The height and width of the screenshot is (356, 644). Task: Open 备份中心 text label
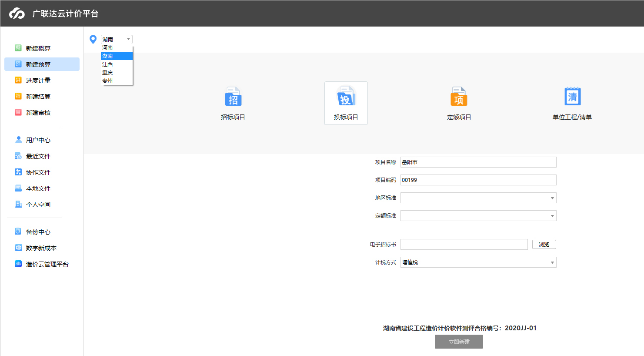(x=38, y=232)
